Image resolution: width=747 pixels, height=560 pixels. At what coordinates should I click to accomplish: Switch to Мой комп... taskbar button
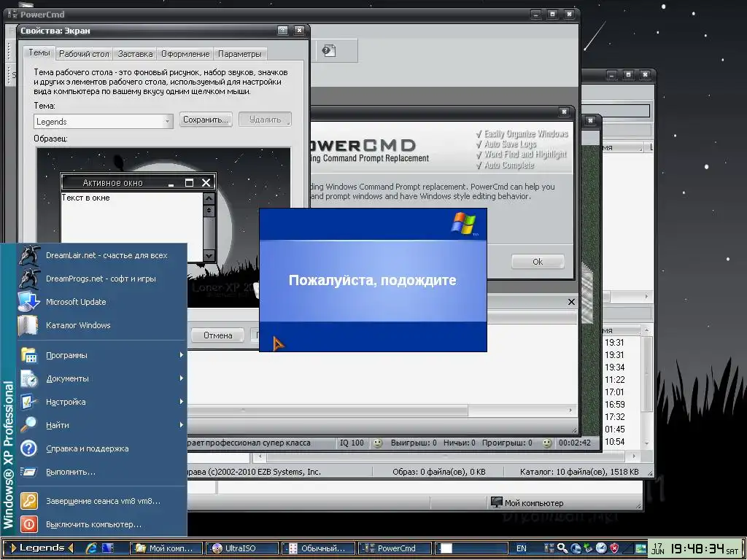click(x=166, y=548)
